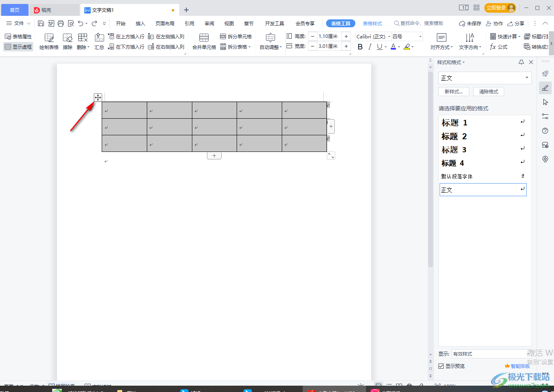
Task: Click the Summary (汇总) icon
Action: (99, 42)
